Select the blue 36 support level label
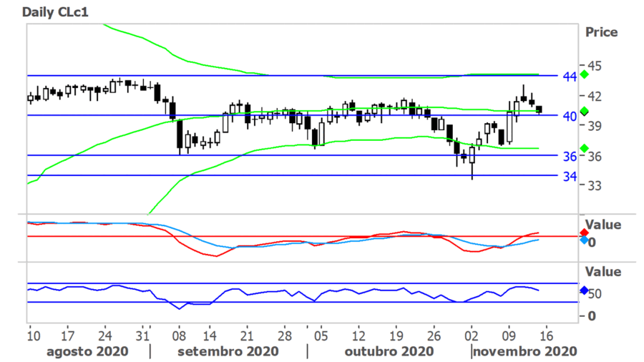The height and width of the screenshot is (362, 644). pyautogui.click(x=570, y=156)
